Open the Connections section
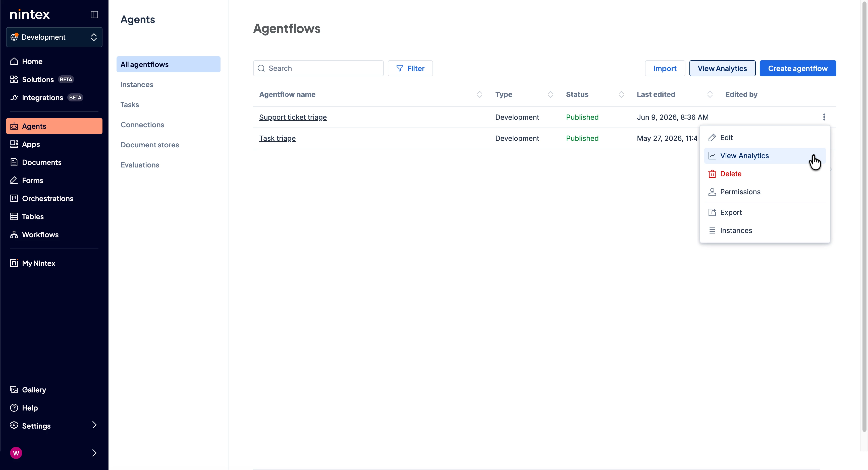This screenshot has width=868, height=470. tap(169, 125)
